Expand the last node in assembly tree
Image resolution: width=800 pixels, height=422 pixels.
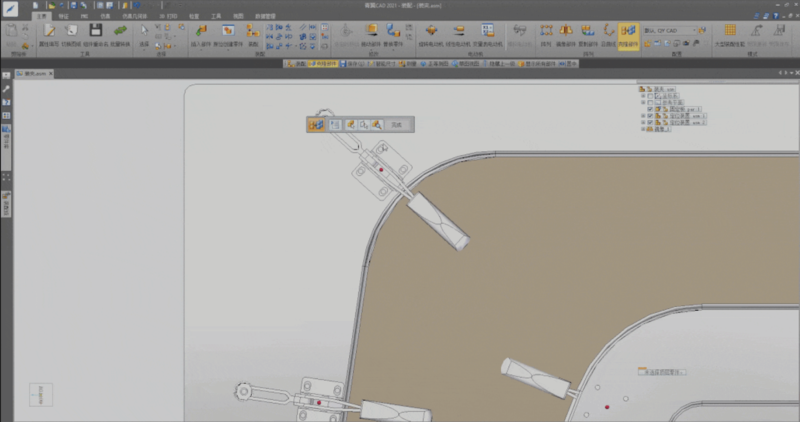[645, 129]
